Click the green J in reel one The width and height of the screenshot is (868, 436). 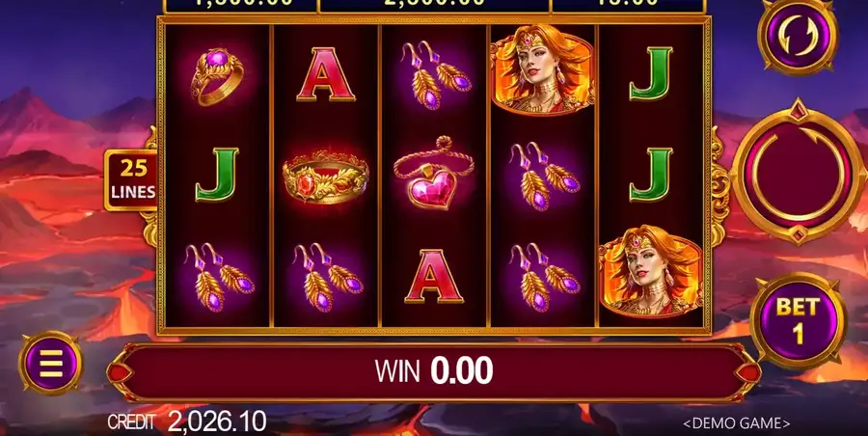coord(216,174)
